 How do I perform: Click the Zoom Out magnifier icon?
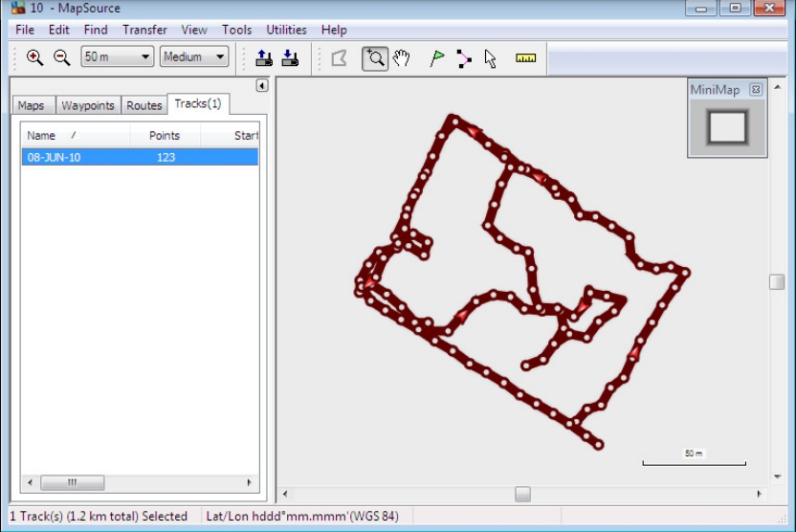(x=62, y=57)
